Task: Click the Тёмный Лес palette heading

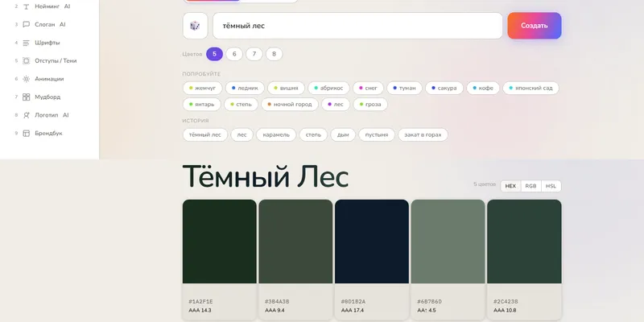Action: [266, 176]
